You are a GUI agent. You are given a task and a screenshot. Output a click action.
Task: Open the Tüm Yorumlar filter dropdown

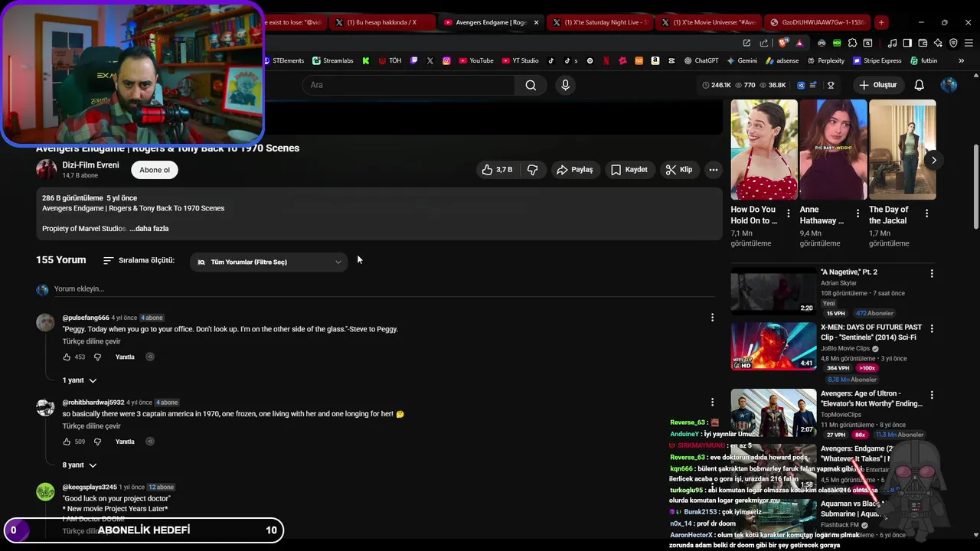point(269,262)
